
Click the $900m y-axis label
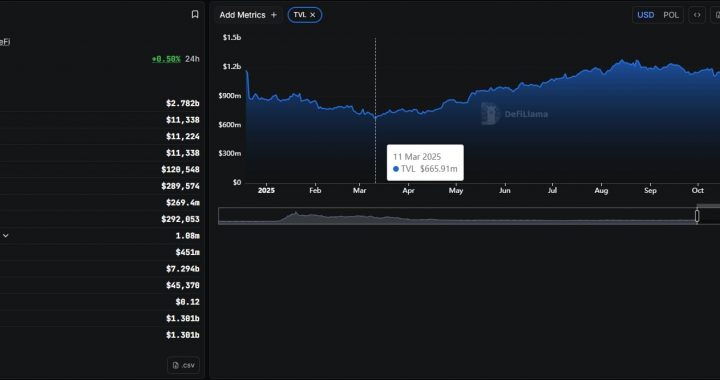(x=231, y=95)
